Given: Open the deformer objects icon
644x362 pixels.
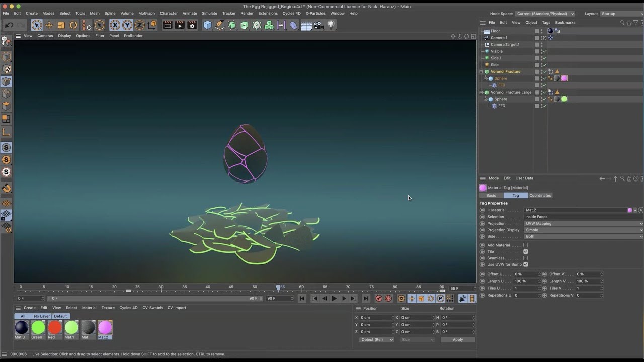Looking at the screenshot, I should click(x=294, y=25).
